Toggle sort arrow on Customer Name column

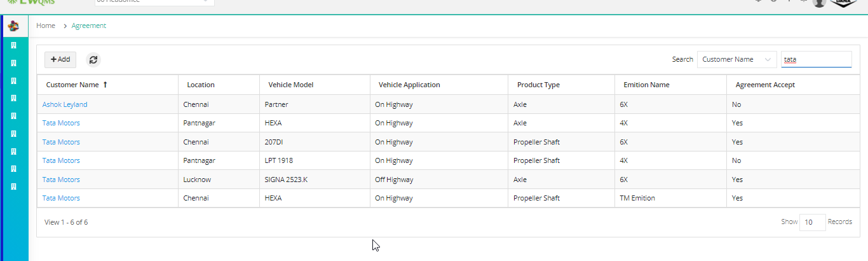click(105, 85)
